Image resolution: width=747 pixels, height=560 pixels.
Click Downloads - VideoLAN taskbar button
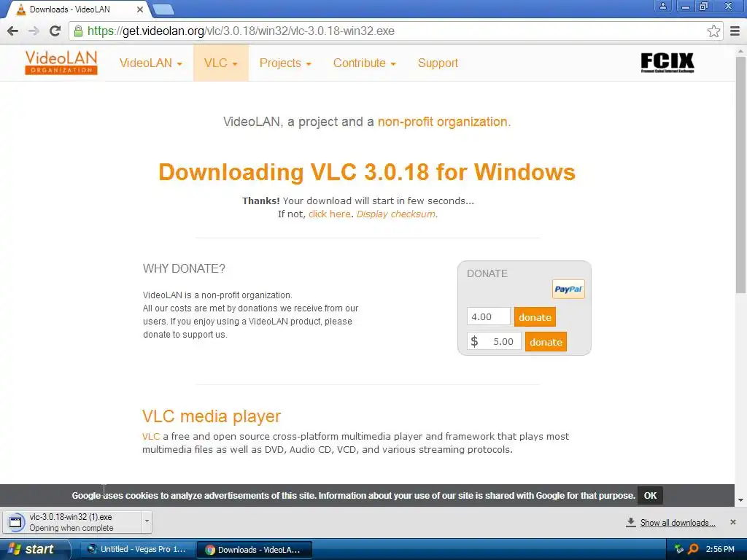(x=254, y=550)
